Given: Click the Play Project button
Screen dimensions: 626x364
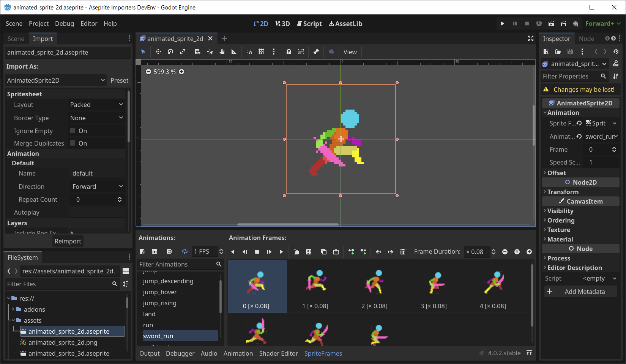Looking at the screenshot, I should point(502,24).
